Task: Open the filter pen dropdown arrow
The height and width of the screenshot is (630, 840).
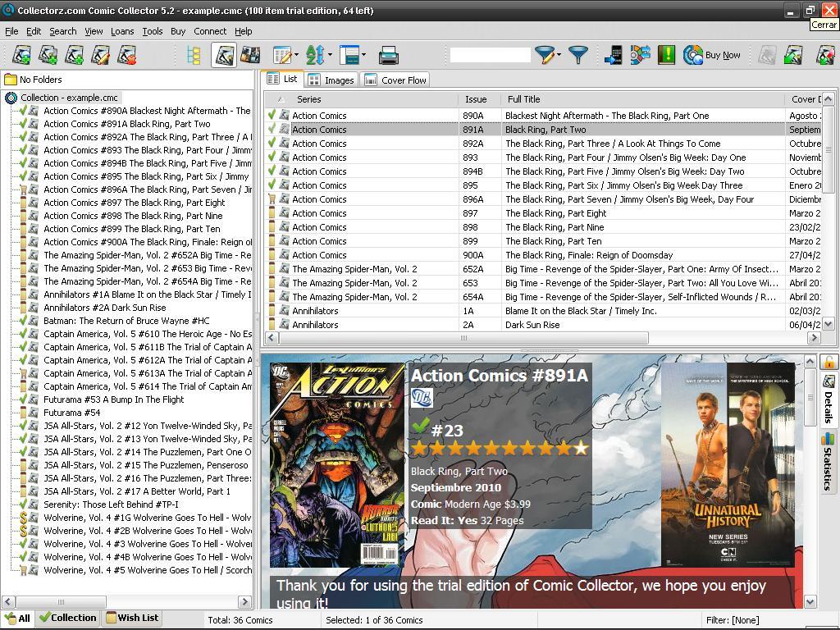Action: [x=558, y=55]
